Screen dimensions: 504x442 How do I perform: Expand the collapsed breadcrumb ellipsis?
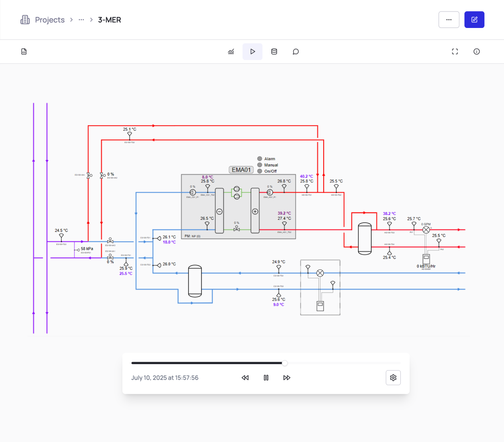(x=81, y=20)
